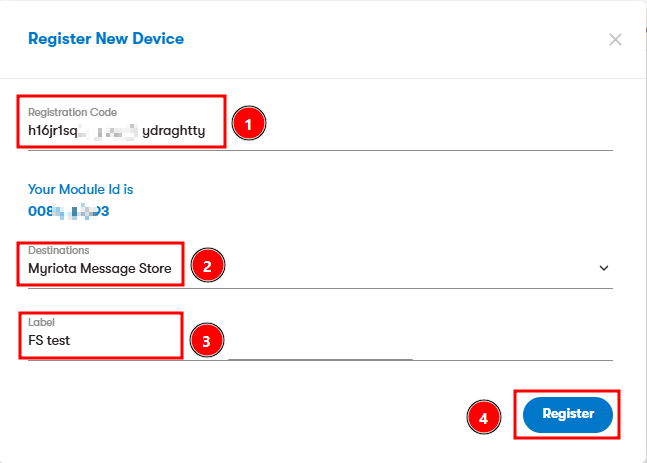Click the red step 1 marker circle
647x463 pixels.
(249, 123)
